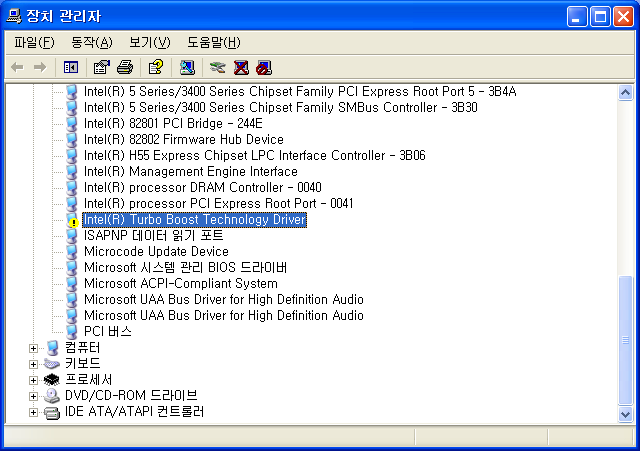
Task: Select the first Microsoft UAA Bus Driver entry
Action: [224, 300]
